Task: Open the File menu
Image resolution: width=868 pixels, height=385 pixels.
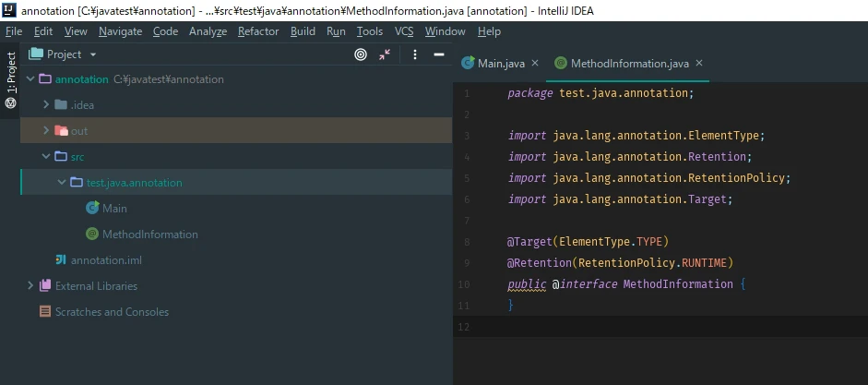Action: click(x=14, y=31)
